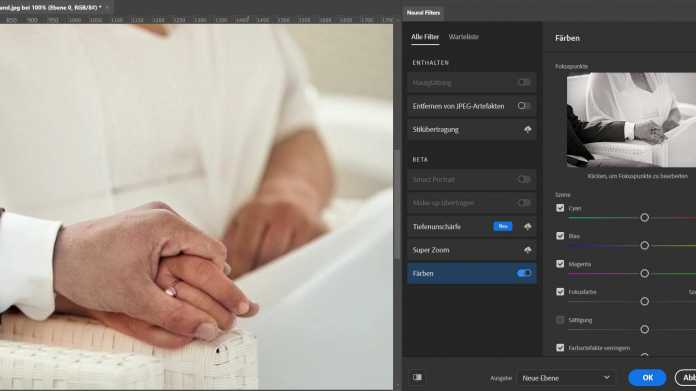
Task: Confirm with the OK button
Action: click(x=647, y=378)
